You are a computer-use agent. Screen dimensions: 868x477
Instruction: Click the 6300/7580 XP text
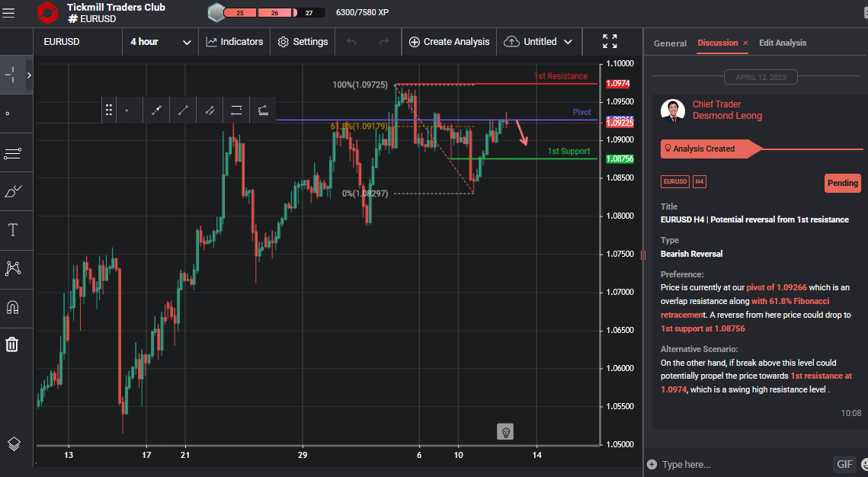click(362, 12)
